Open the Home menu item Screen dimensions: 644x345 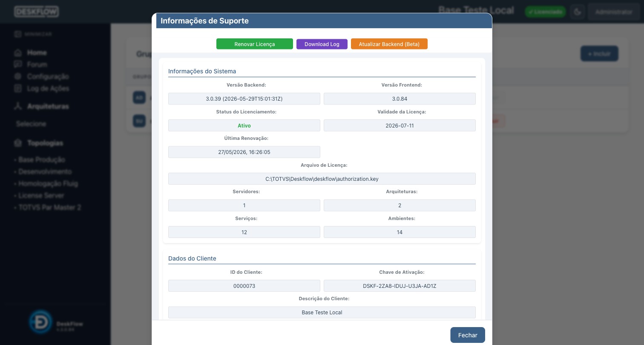(x=37, y=53)
